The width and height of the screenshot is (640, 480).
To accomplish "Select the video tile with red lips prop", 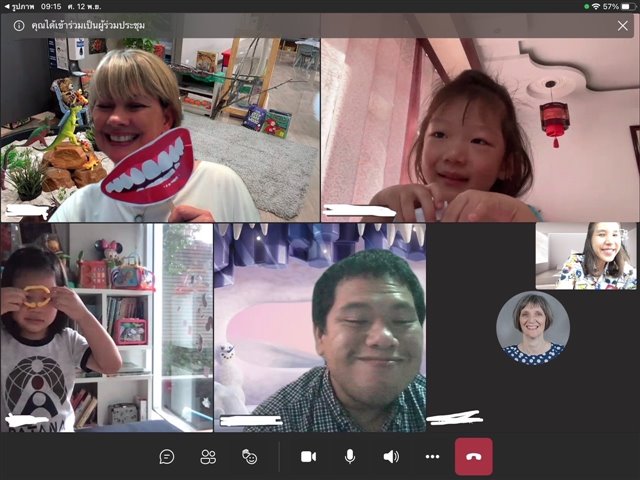I will tap(160, 130).
